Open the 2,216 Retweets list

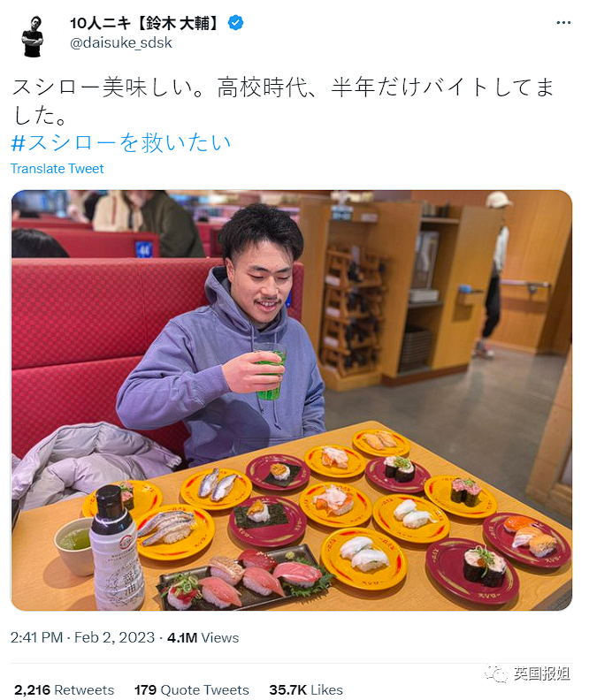pos(65,689)
